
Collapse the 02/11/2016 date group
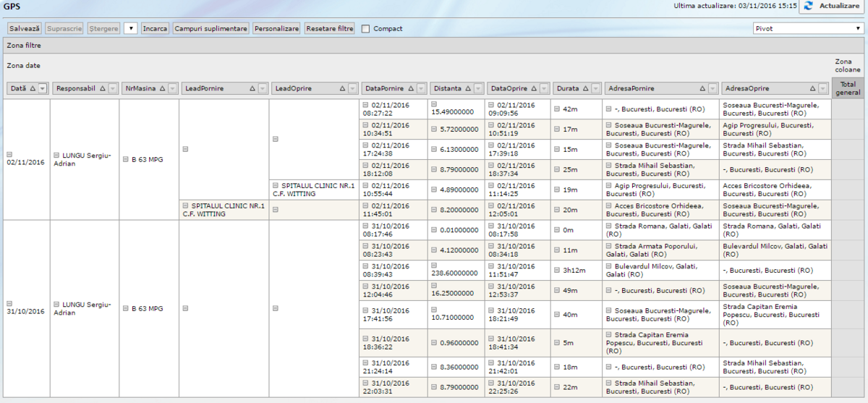(x=9, y=154)
